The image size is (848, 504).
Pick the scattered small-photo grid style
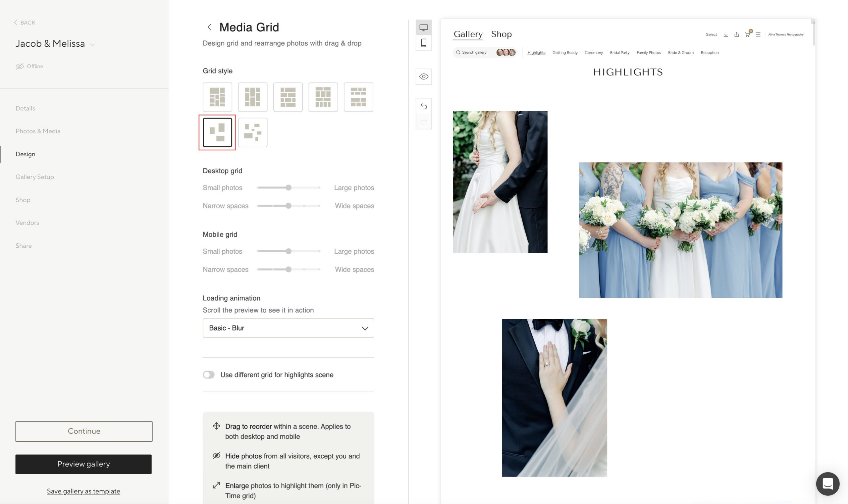click(252, 132)
